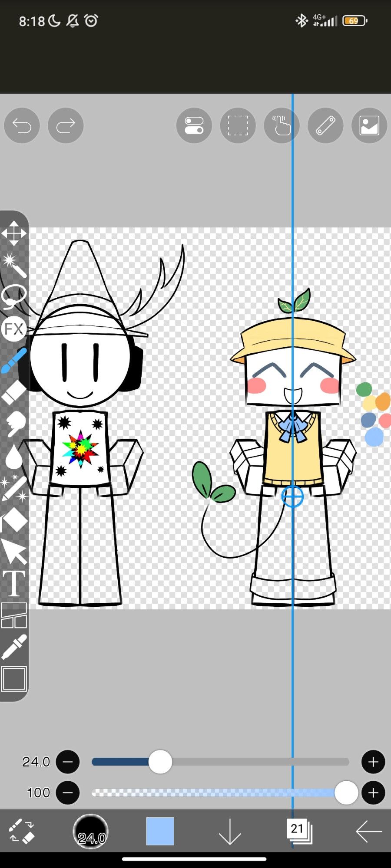Tap the rainbow star on the shirt
The width and height of the screenshot is (391, 868).
point(80,449)
